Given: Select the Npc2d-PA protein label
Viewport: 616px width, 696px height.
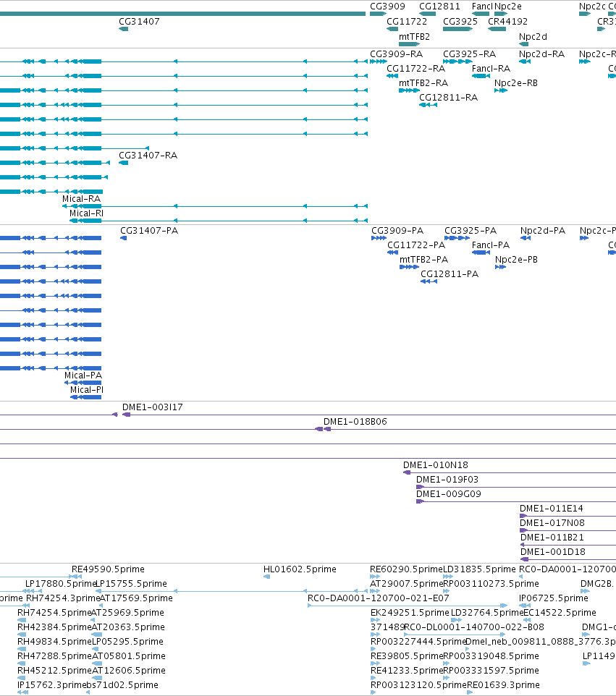Looking at the screenshot, I should (x=543, y=231).
